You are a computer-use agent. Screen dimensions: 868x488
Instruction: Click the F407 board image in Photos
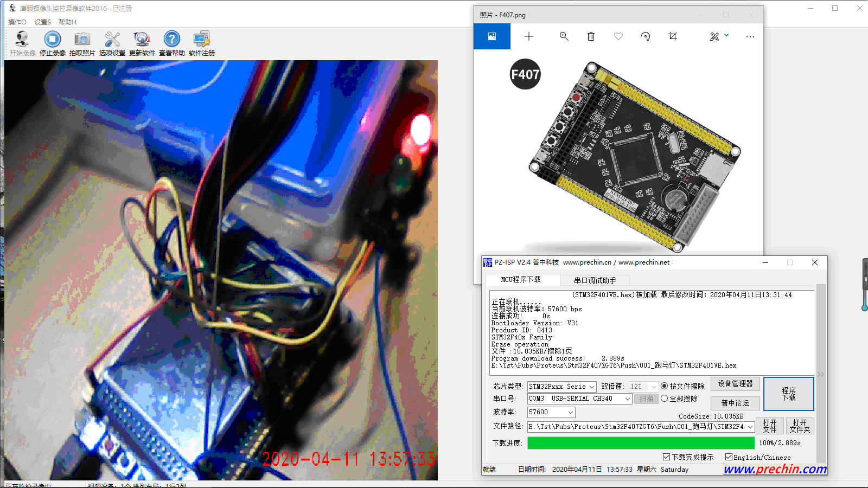tap(635, 156)
